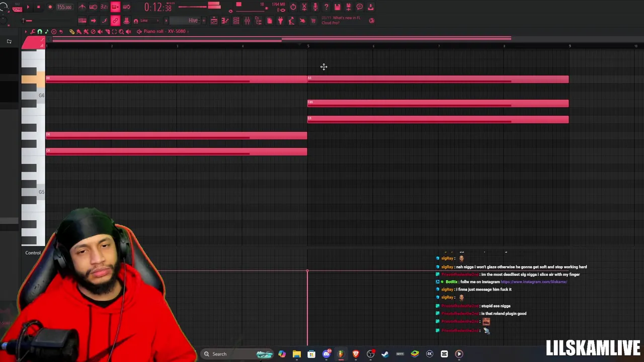Open the Line snap dropdown
Image resolution: width=644 pixels, height=362 pixels.
coord(149,21)
